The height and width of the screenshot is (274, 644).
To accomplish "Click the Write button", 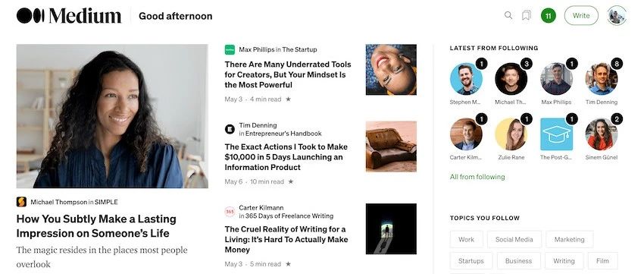I will point(581,16).
